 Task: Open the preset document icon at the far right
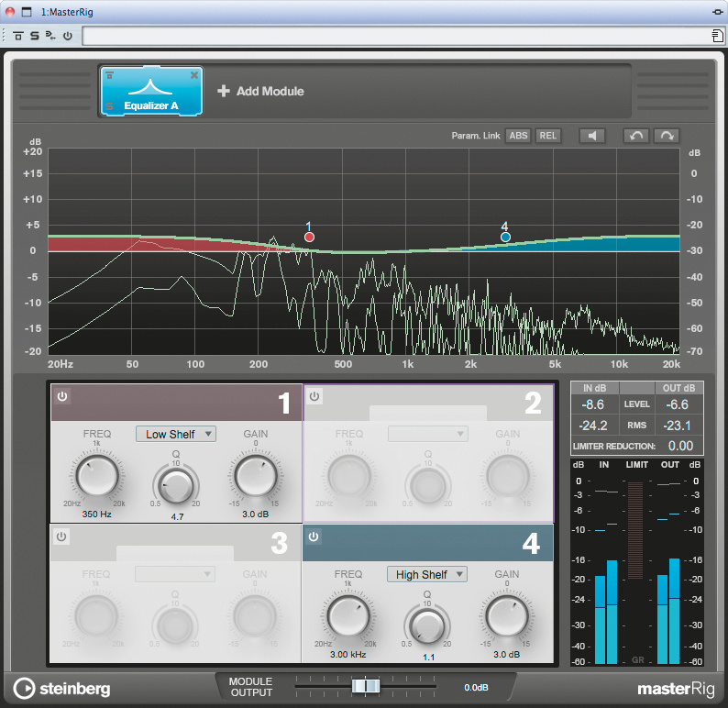tap(718, 36)
